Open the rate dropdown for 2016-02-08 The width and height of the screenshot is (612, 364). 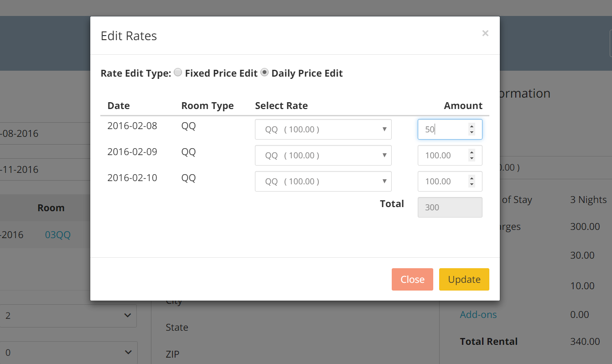click(x=323, y=130)
